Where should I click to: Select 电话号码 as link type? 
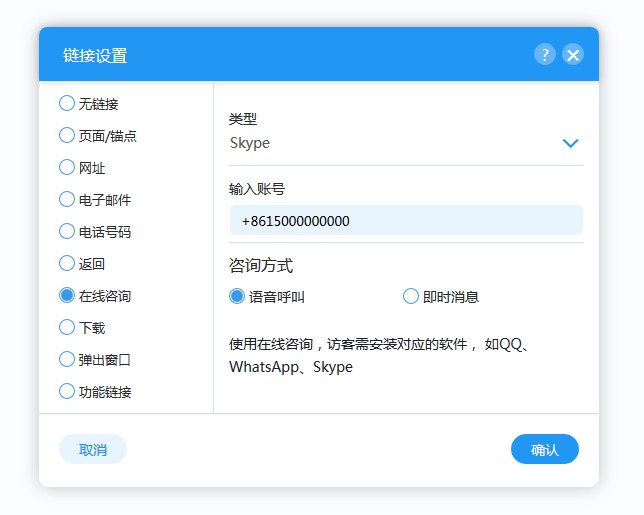(x=67, y=231)
